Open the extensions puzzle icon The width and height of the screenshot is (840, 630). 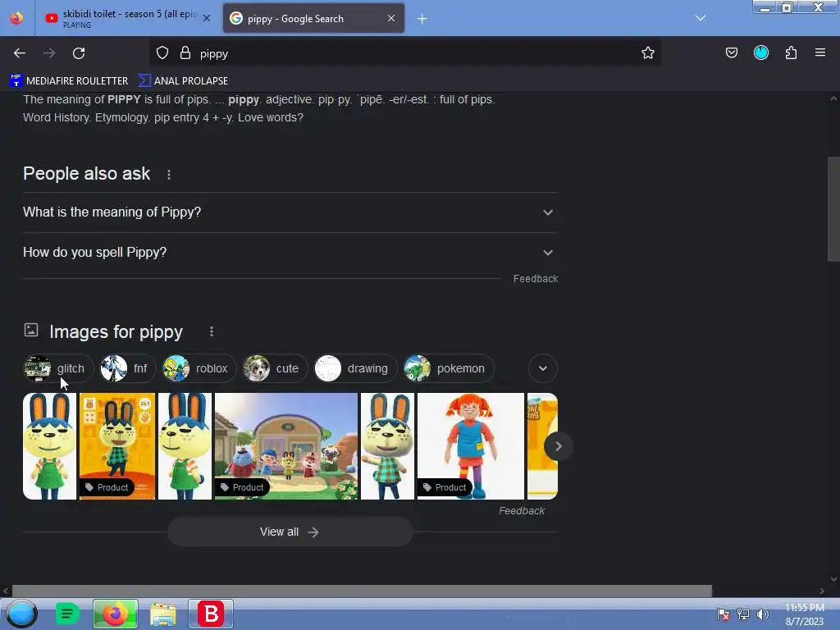791,53
